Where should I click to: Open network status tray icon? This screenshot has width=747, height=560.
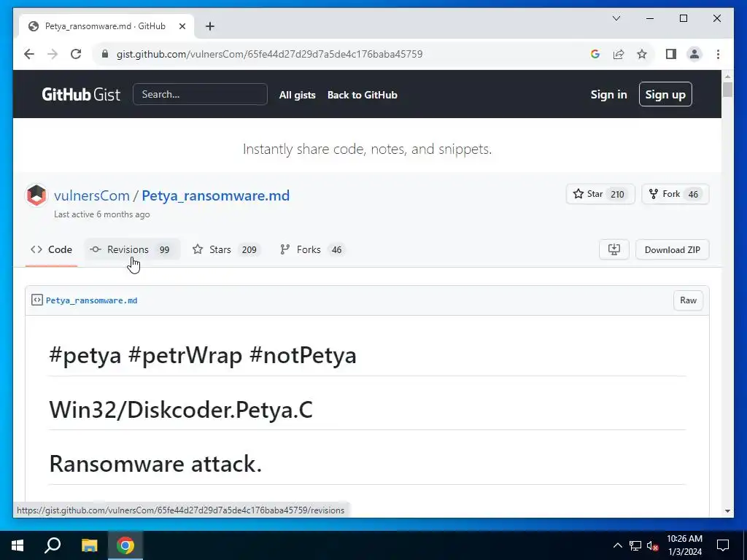(635, 545)
